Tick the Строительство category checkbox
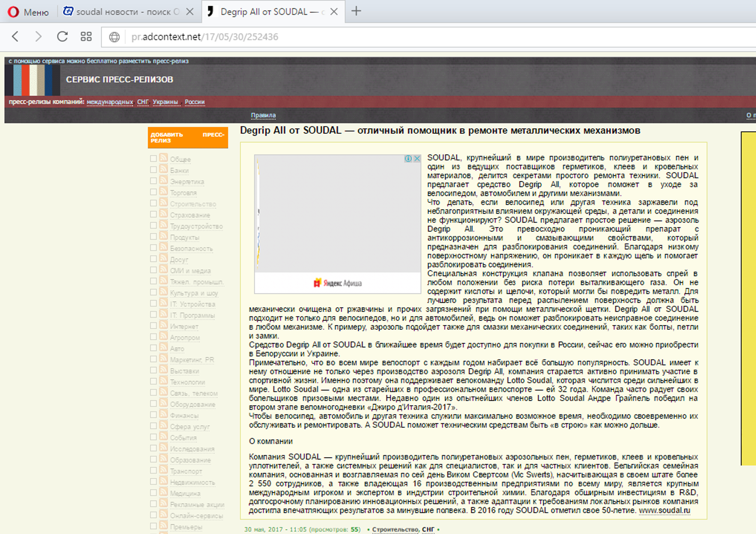756x534 pixels. [x=153, y=203]
